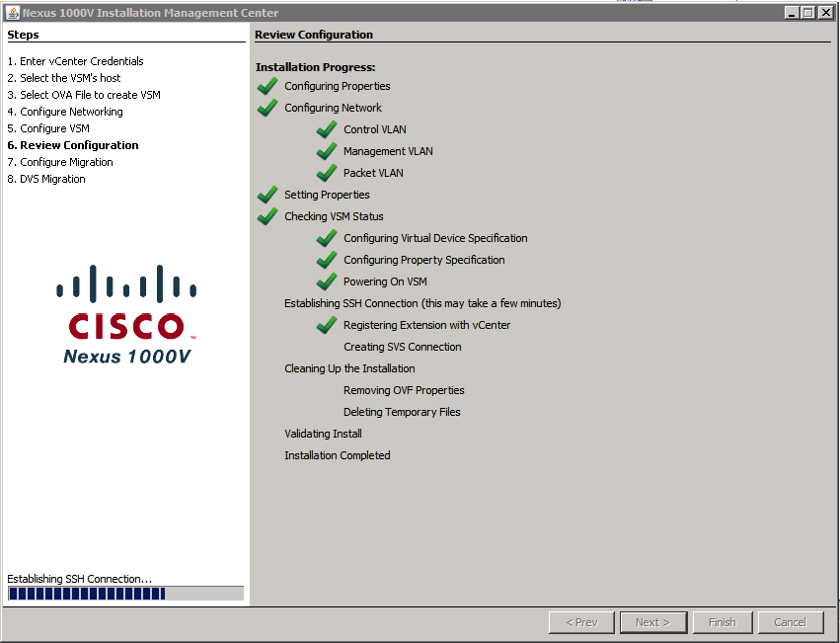This screenshot has height=643, width=840.
Task: Close the Nexus 1000V installer window
Action: [x=825, y=12]
